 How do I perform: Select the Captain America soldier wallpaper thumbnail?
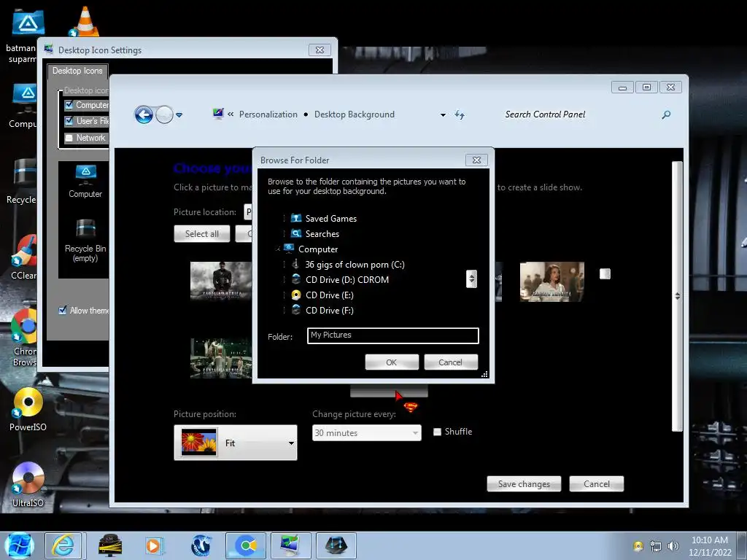(221, 281)
